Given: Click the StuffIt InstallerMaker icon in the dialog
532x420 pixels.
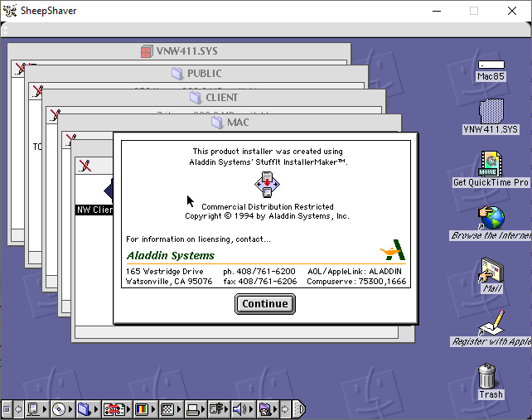Looking at the screenshot, I should click(x=267, y=185).
